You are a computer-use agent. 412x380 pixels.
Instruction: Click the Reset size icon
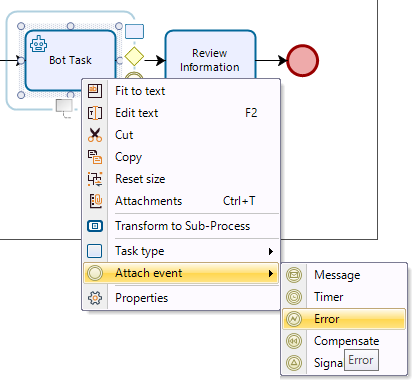pos(95,179)
